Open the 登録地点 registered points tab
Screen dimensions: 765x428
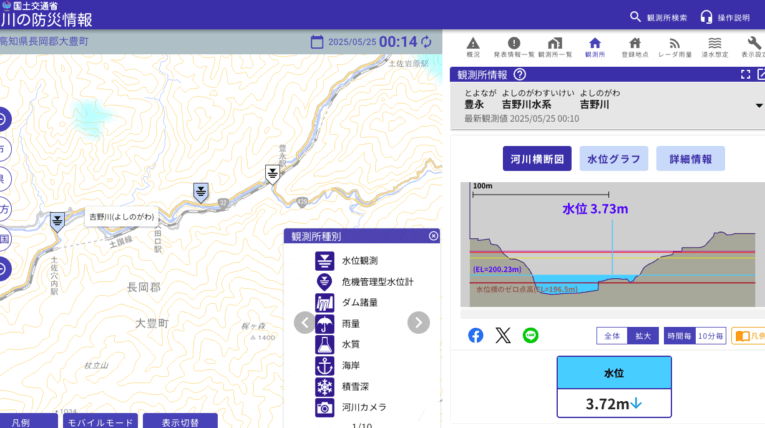pyautogui.click(x=635, y=47)
